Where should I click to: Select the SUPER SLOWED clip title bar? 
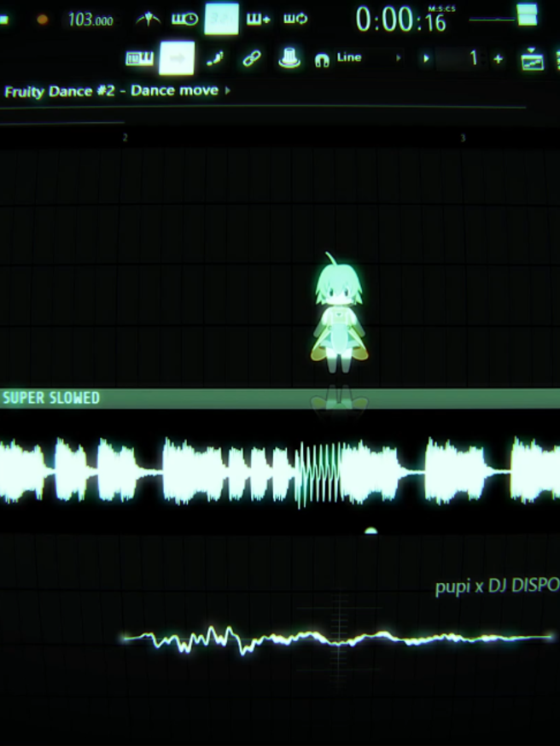[280, 399]
